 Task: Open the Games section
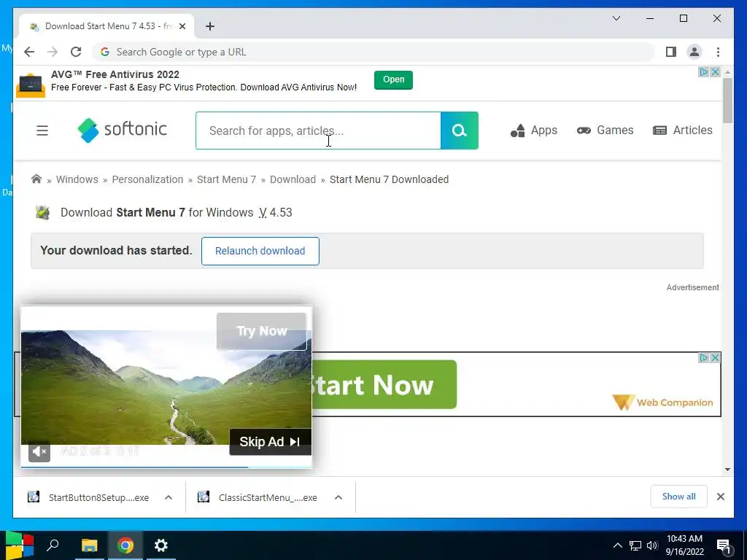[x=605, y=130]
